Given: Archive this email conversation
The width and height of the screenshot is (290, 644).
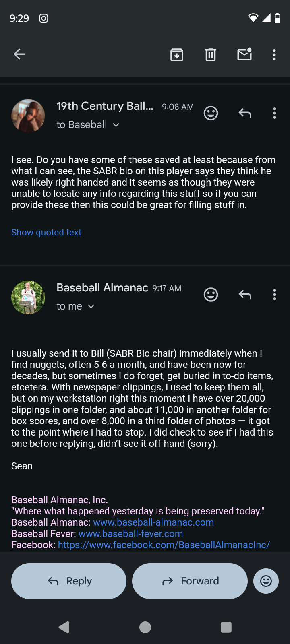Looking at the screenshot, I should pos(177,54).
